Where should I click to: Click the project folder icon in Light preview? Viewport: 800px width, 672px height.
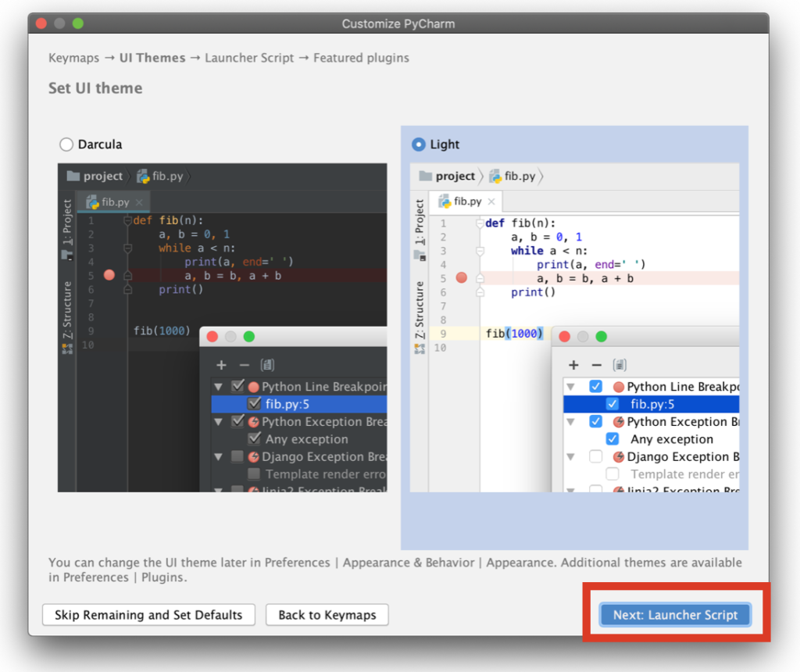[426, 177]
